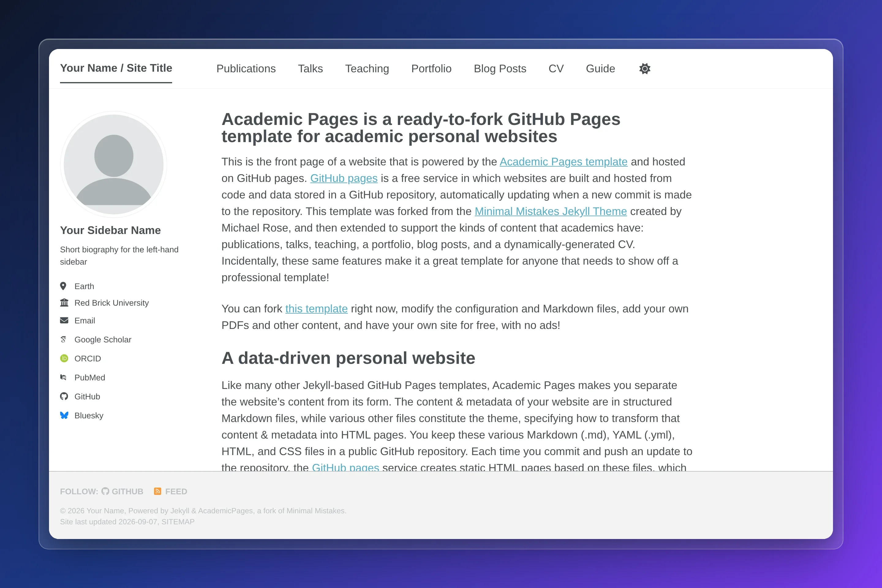Toggle the dark/light theme sun icon
The height and width of the screenshot is (588, 882).
pyautogui.click(x=645, y=69)
